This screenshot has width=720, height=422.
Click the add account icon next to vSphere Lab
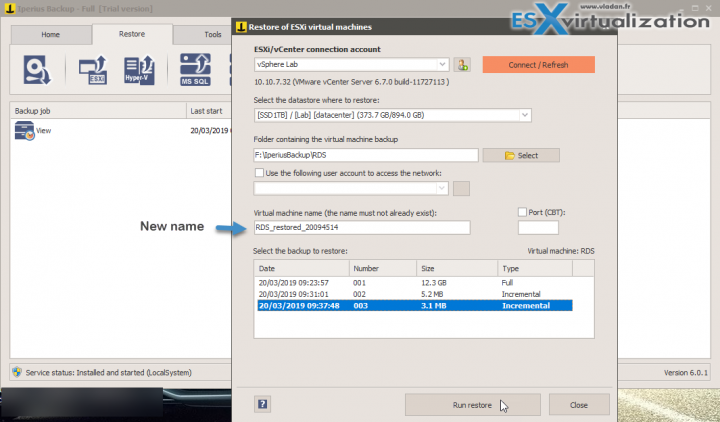[461, 65]
